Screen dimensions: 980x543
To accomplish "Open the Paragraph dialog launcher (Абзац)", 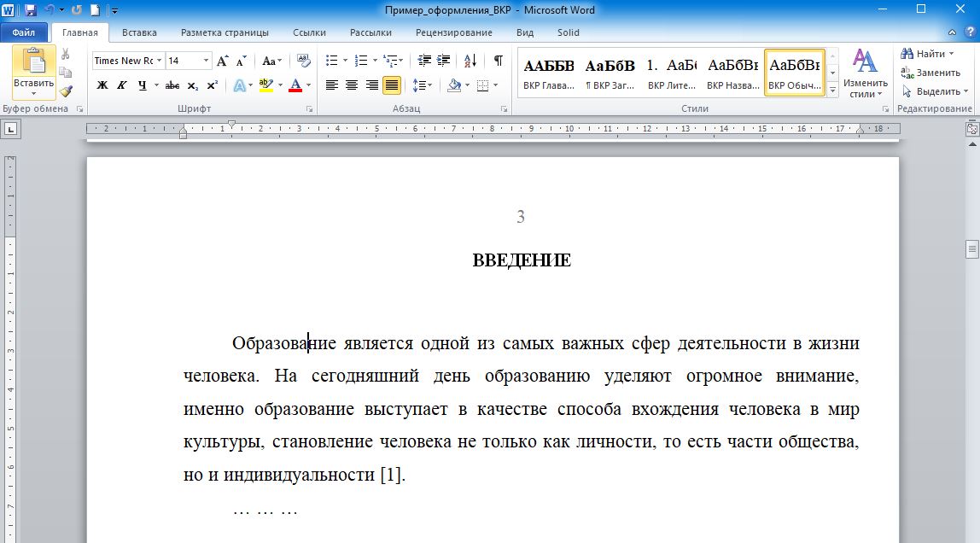I will click(504, 109).
